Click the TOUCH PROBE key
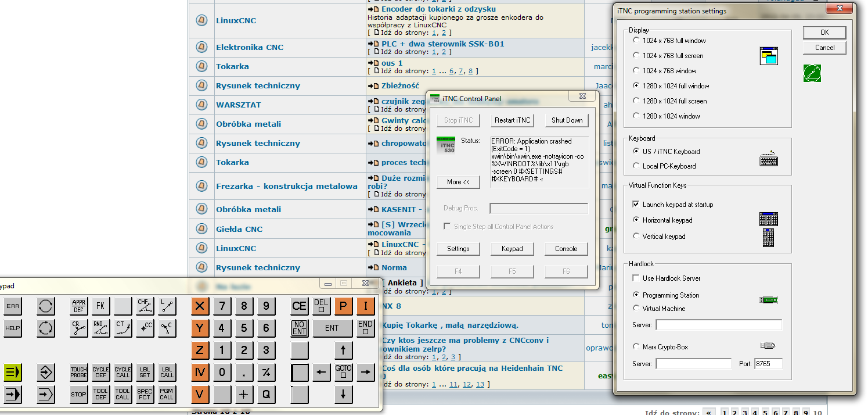The height and width of the screenshot is (415, 868). (x=79, y=372)
